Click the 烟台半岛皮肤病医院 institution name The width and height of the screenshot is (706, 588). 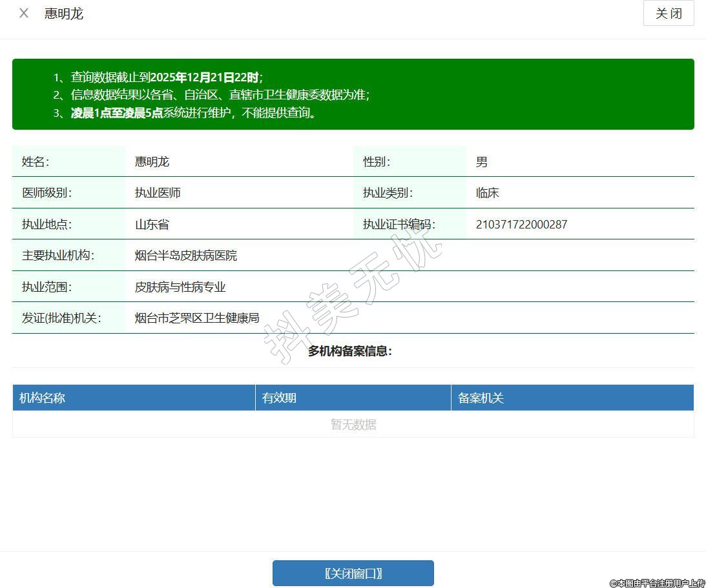point(186,255)
